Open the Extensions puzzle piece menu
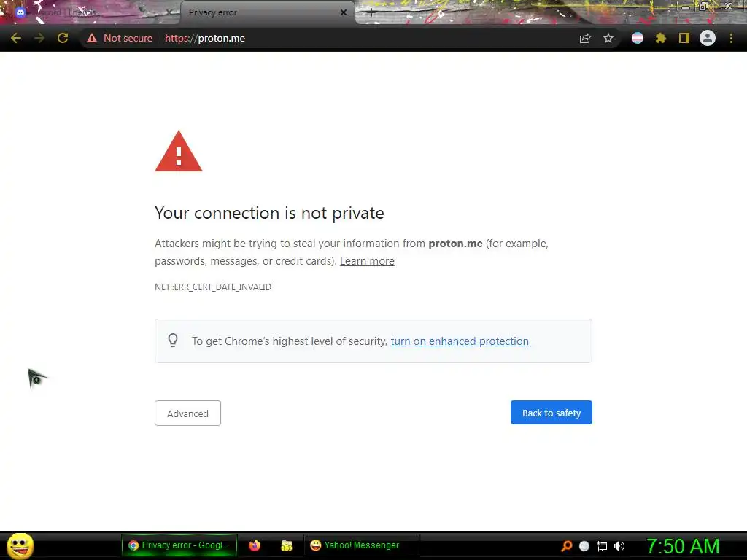 tap(661, 38)
